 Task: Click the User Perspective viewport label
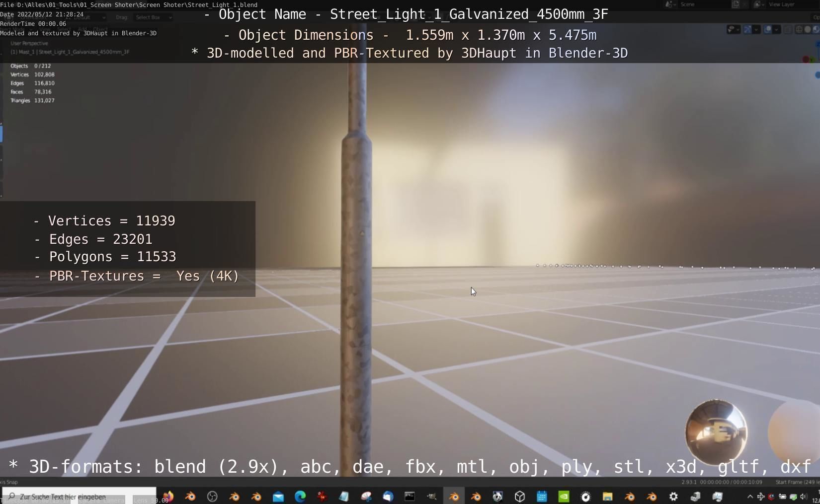[x=29, y=43]
